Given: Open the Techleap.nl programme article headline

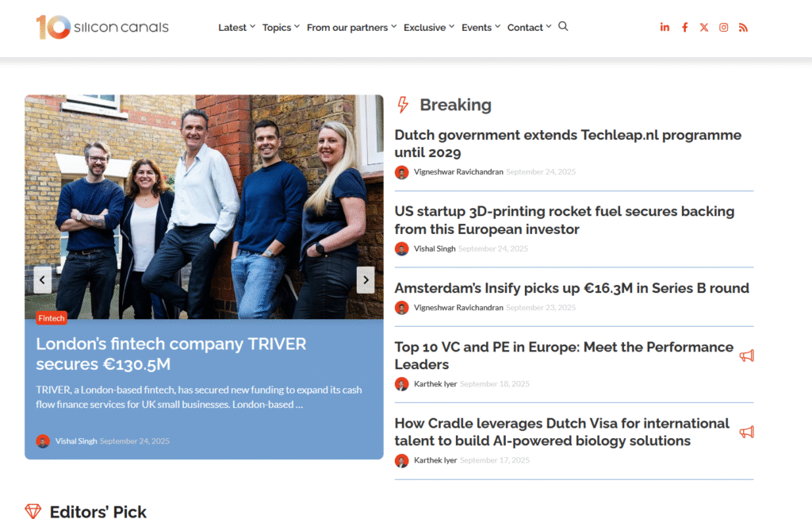Looking at the screenshot, I should pos(568,144).
